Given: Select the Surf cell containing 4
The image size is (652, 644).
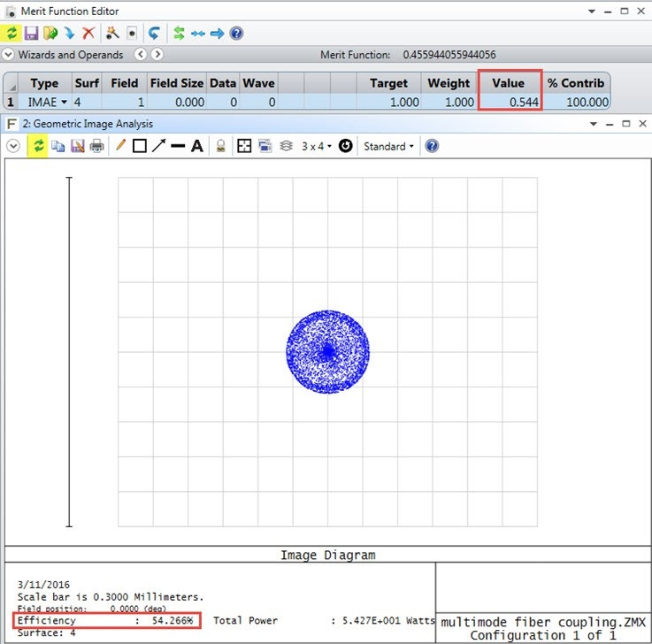Looking at the screenshot, I should pos(85,103).
